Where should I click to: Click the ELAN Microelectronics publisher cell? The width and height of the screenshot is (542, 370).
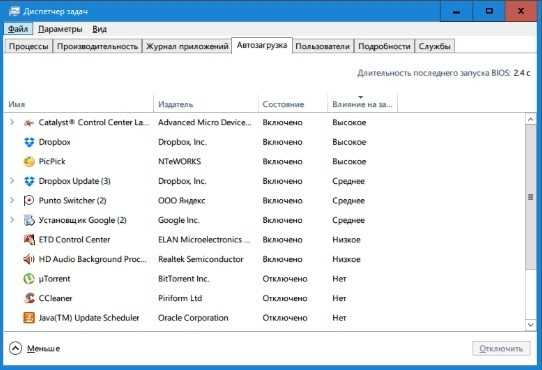coord(204,240)
